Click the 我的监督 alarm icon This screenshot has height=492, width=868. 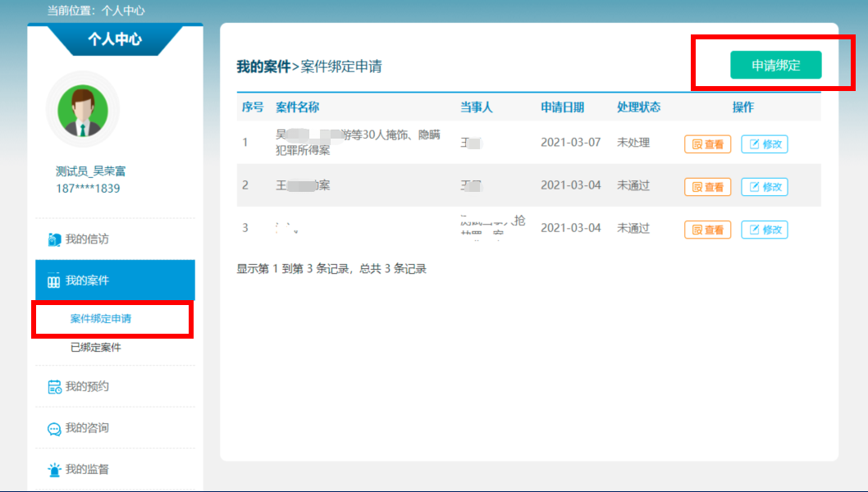54,470
